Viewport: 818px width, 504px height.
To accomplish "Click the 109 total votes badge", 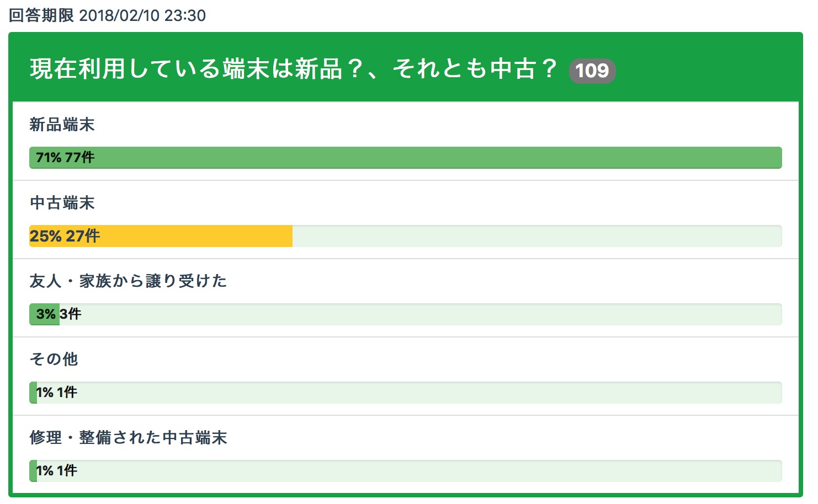I will coord(592,71).
